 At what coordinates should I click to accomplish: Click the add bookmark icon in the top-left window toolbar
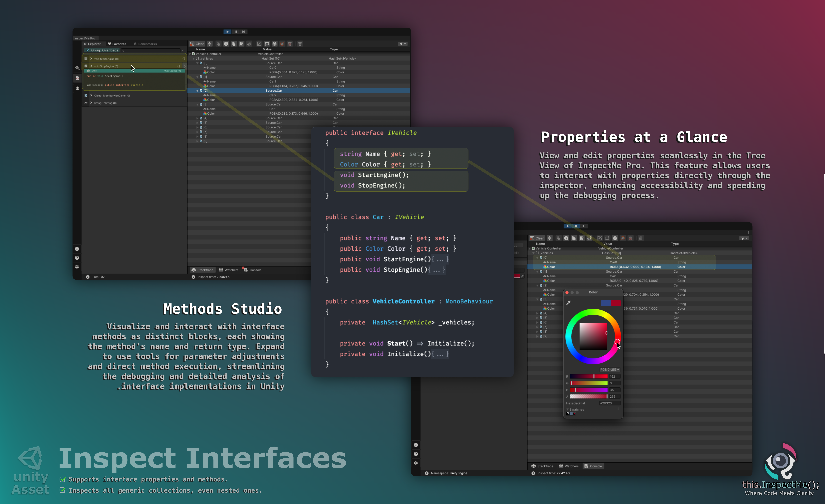[x=241, y=44]
